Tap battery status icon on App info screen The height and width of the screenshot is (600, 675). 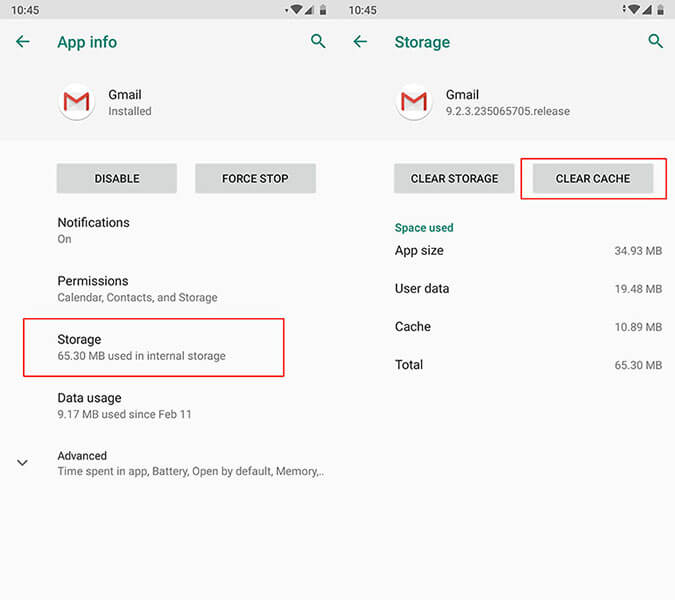[x=323, y=10]
